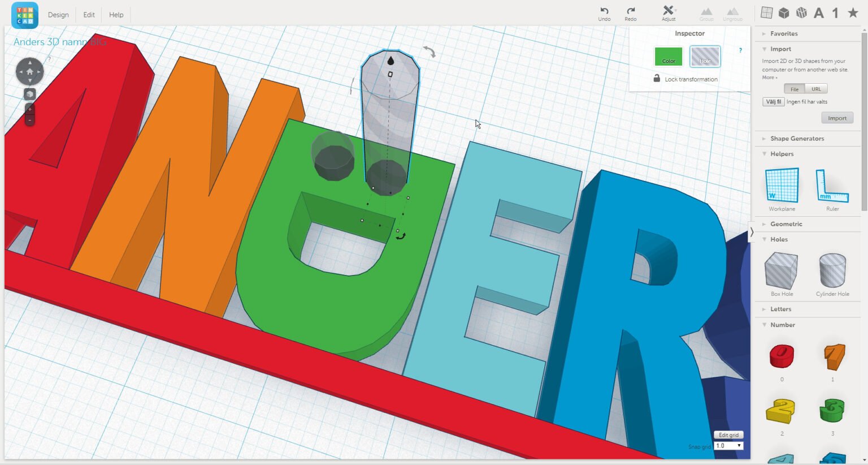Switch to the URL import tab
Screen dimensions: 868x465
click(x=815, y=89)
